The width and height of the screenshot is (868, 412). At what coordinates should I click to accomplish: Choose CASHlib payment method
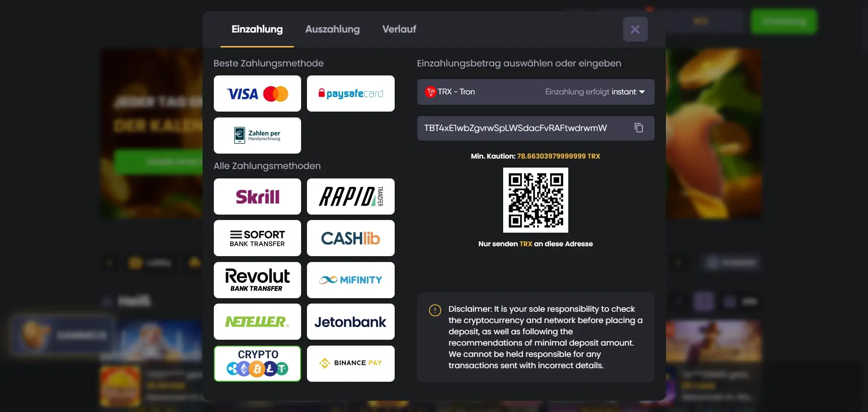tap(350, 238)
